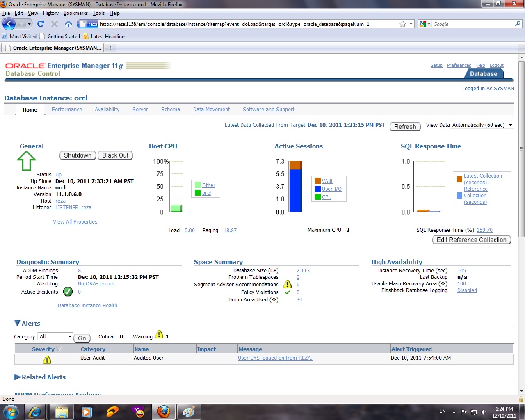525x420 pixels.
Task: Click the green Up status arrow icon
Action: click(26, 161)
